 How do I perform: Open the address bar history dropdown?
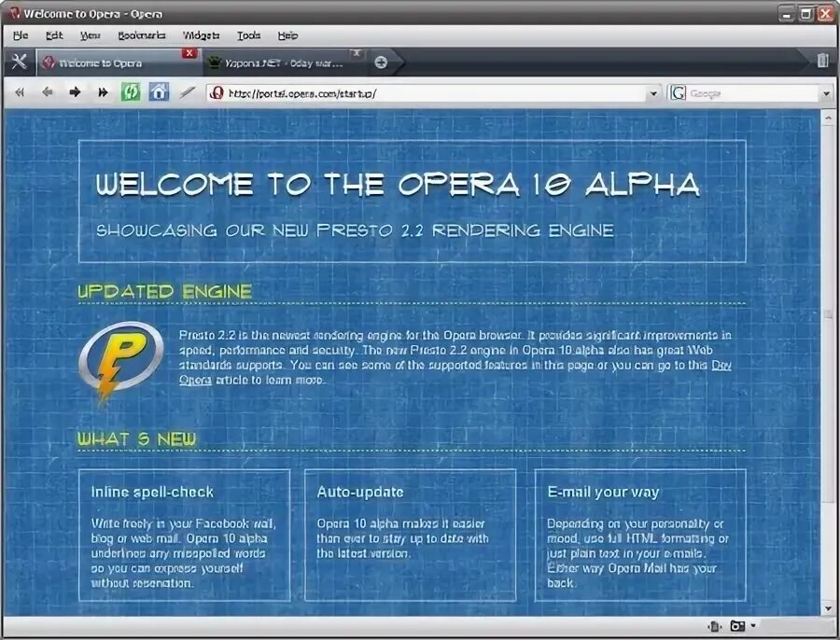pyautogui.click(x=654, y=92)
